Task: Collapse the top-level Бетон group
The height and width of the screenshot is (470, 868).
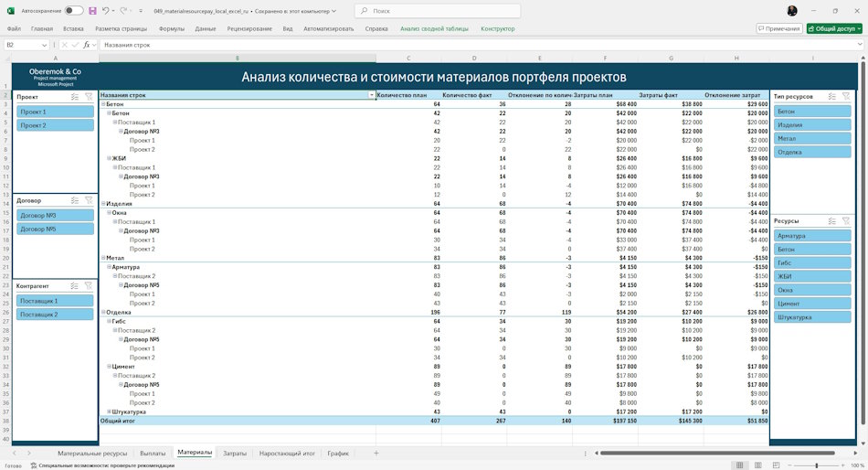Action: pos(103,103)
